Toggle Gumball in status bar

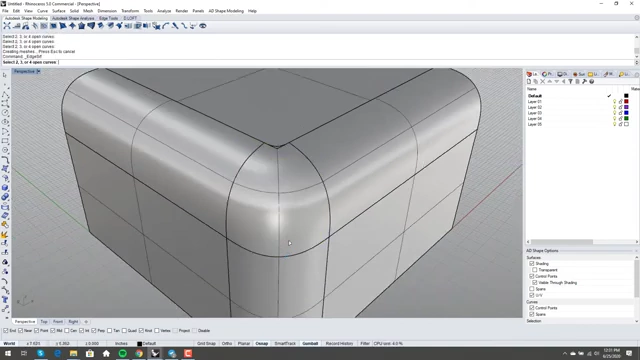tap(310, 344)
